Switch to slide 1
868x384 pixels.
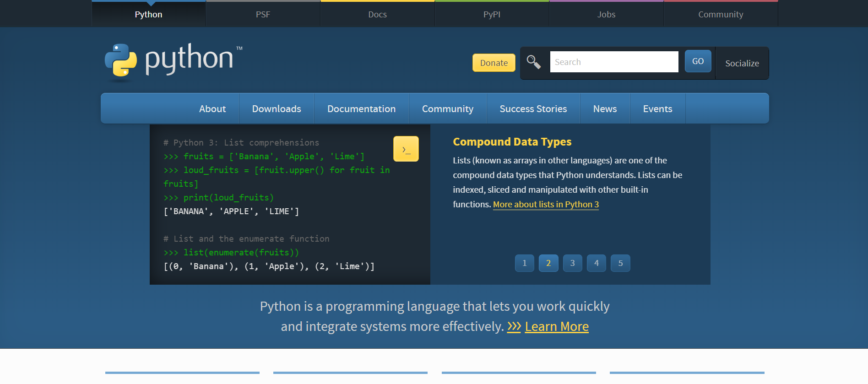[x=524, y=263]
